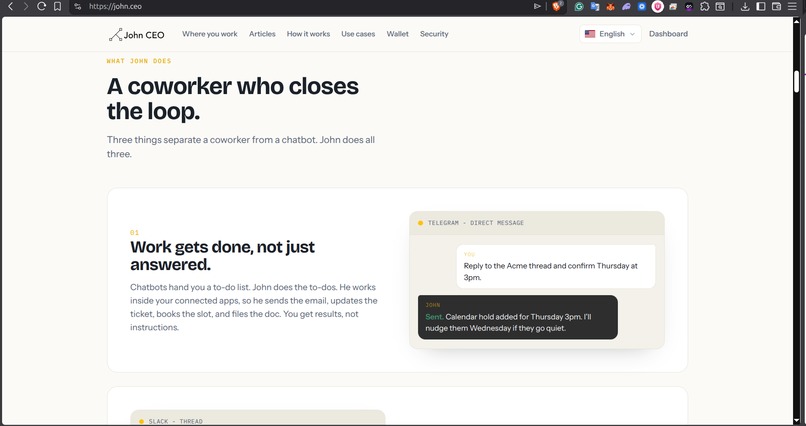Click John's 'Sent. Calendar hold added' reply bubble

point(518,317)
